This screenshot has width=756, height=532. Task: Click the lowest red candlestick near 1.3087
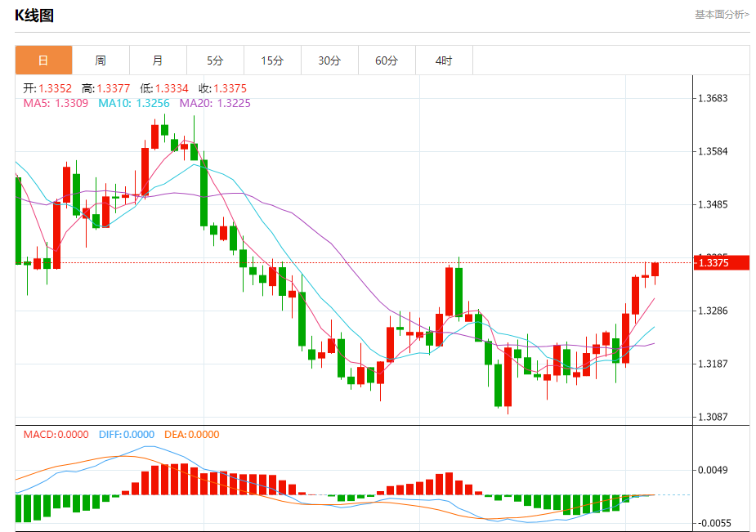pyautogui.click(x=508, y=377)
